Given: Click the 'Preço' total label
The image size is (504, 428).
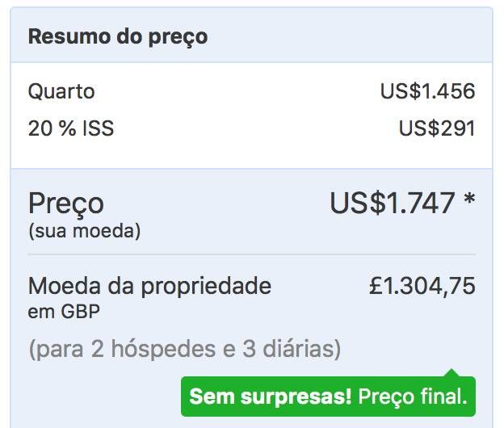Looking at the screenshot, I should pos(66,204).
